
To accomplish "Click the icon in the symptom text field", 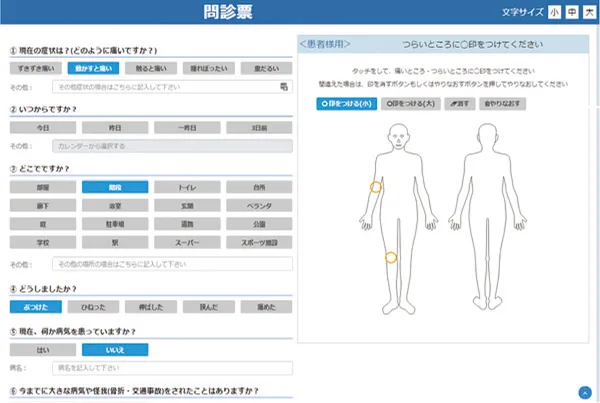I will 284,88.
